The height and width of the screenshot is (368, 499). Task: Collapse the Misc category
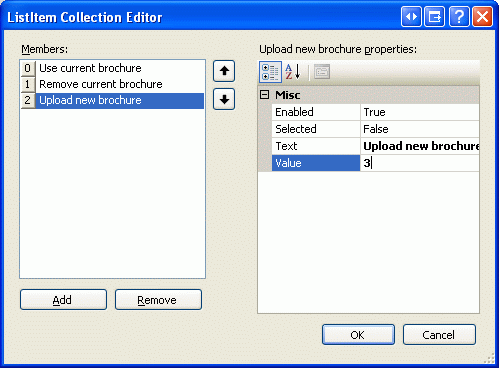[264, 95]
